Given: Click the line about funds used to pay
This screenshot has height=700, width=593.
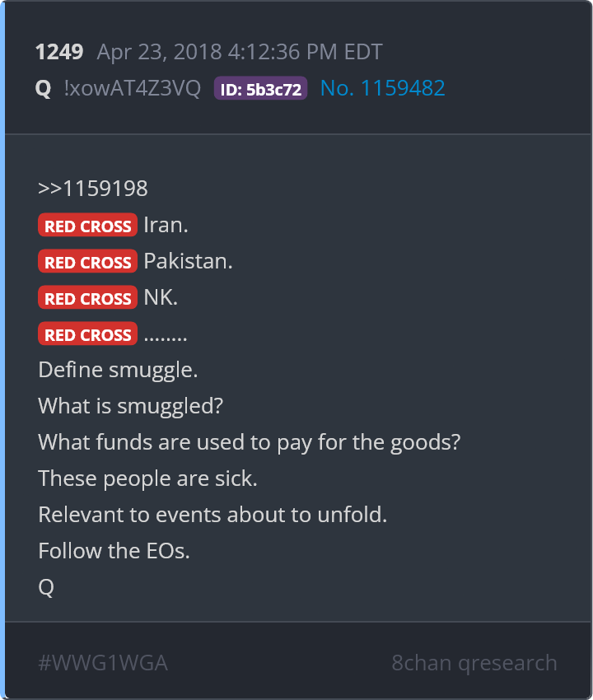Looking at the screenshot, I should tap(250, 442).
